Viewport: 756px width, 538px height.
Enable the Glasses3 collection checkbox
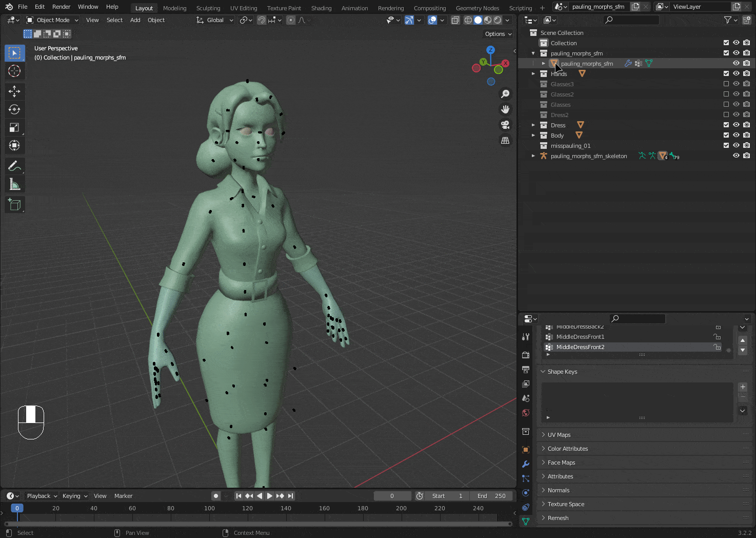[726, 84]
